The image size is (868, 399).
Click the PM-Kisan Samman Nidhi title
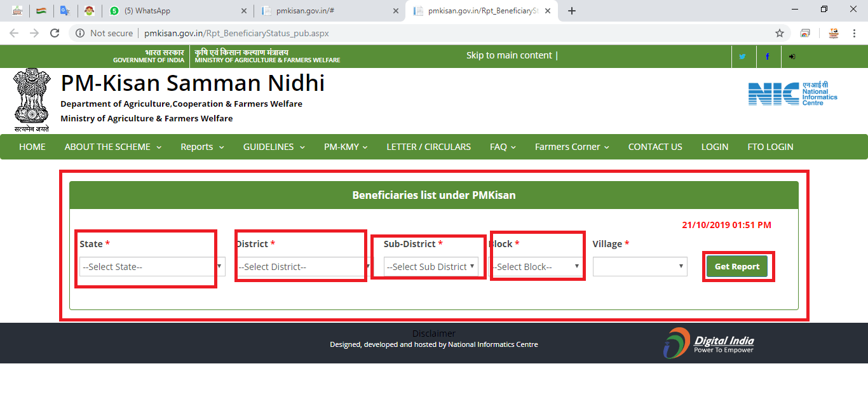[193, 83]
